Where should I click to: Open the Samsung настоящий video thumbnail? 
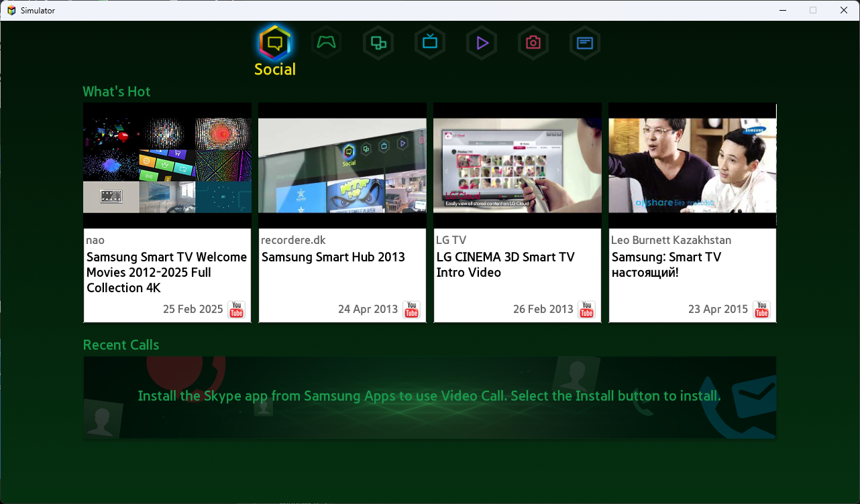tap(692, 166)
